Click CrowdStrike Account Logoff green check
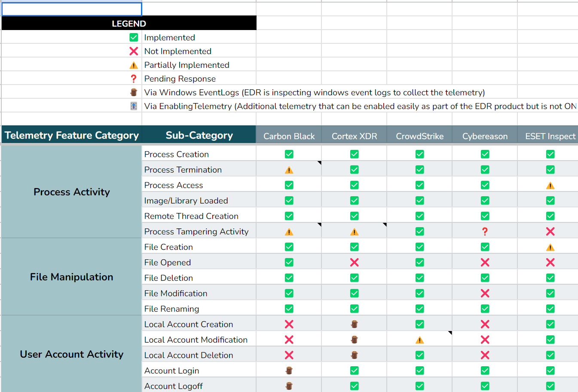This screenshot has width=578, height=392. tap(420, 386)
